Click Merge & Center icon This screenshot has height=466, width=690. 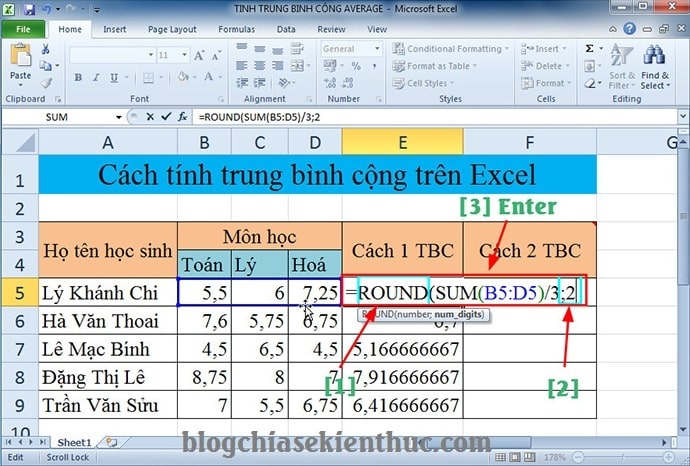point(297,66)
